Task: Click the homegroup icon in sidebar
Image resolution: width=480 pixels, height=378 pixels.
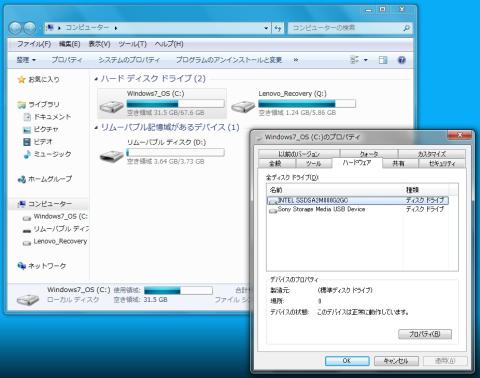Action: coord(22,179)
